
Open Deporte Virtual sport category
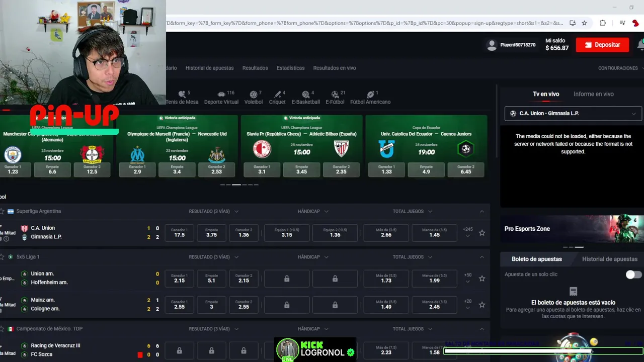221,98
